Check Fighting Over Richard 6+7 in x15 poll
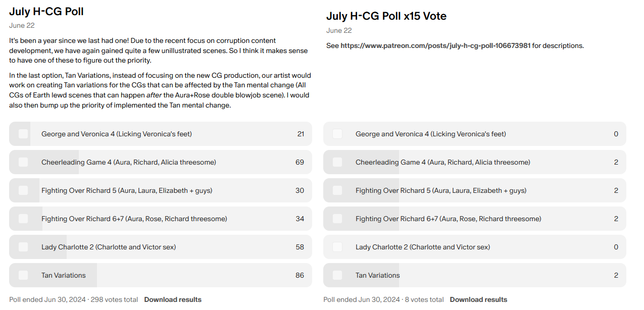Image resolution: width=644 pixels, height=310 pixels. pyautogui.click(x=337, y=219)
